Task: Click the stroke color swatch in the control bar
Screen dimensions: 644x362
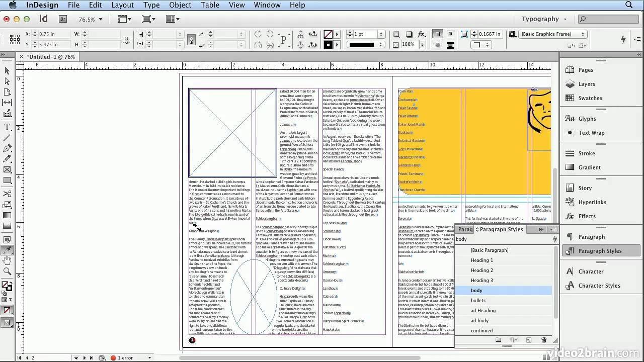Action: click(x=328, y=45)
